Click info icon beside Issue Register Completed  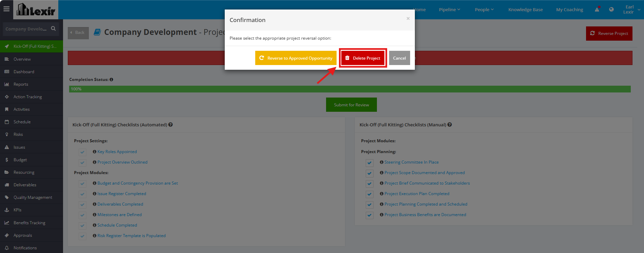coord(95,194)
